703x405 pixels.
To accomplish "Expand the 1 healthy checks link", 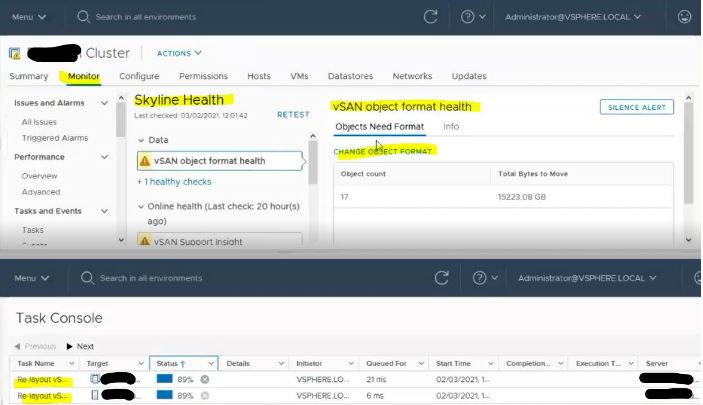I will (x=174, y=182).
